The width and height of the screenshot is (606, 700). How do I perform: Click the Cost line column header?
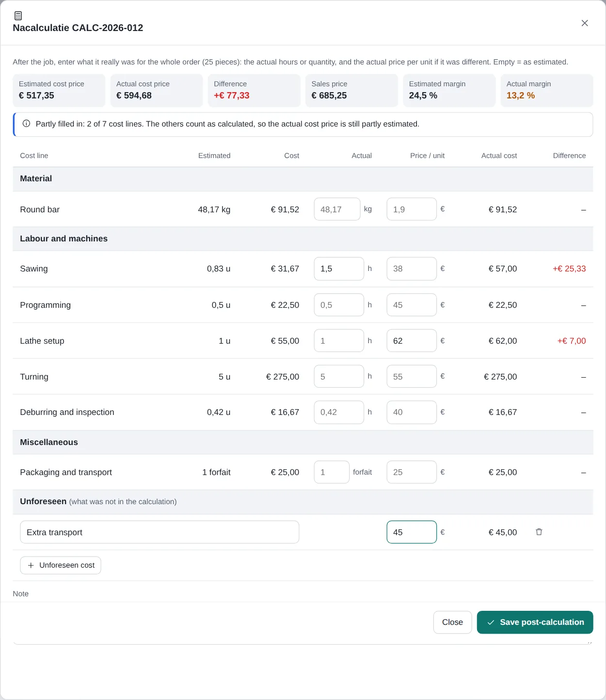tap(34, 156)
